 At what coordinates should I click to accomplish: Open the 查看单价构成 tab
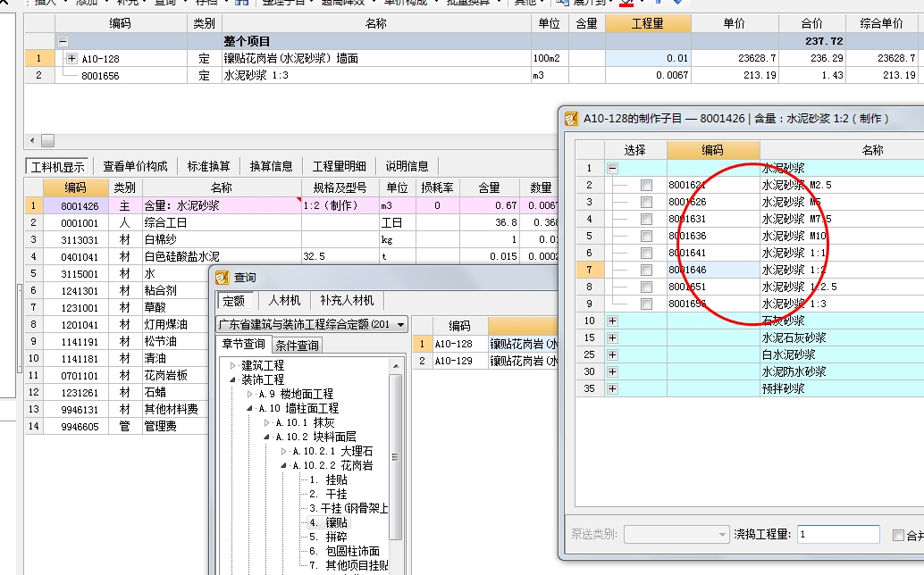[135, 167]
